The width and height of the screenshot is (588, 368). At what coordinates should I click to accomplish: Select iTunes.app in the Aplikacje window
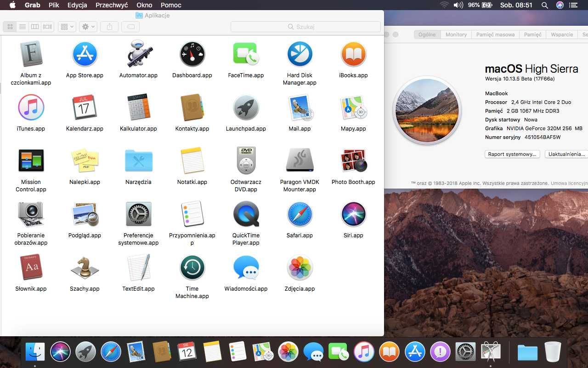(31, 107)
